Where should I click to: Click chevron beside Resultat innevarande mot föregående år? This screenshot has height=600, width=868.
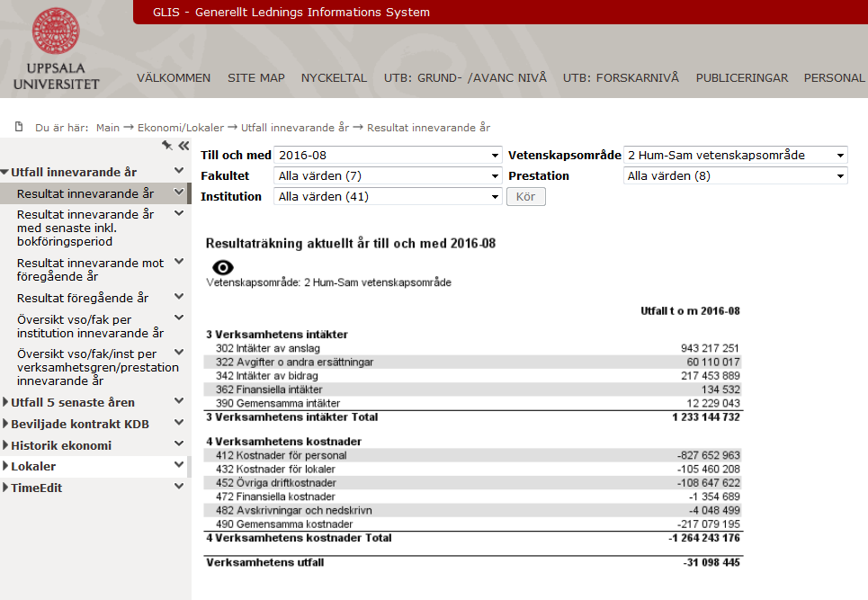(179, 261)
